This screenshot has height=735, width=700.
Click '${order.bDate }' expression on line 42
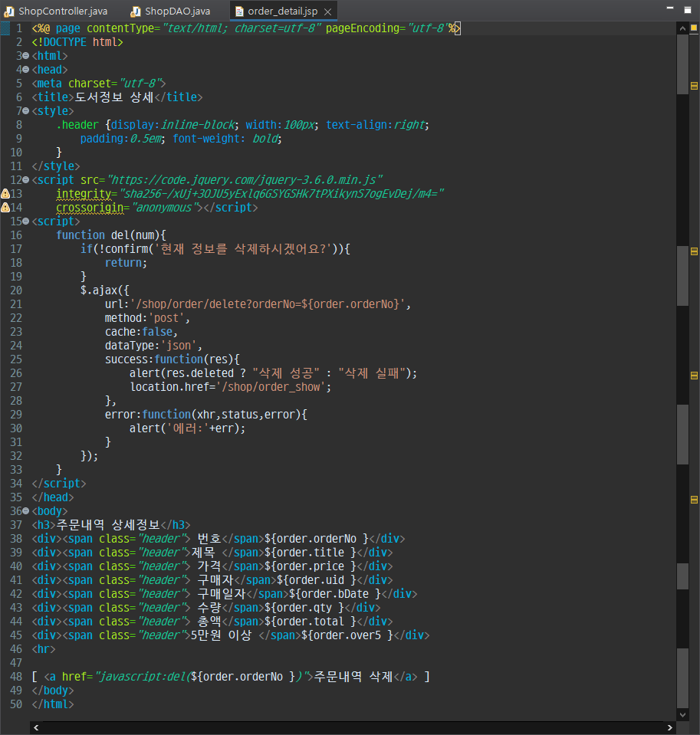335,594
